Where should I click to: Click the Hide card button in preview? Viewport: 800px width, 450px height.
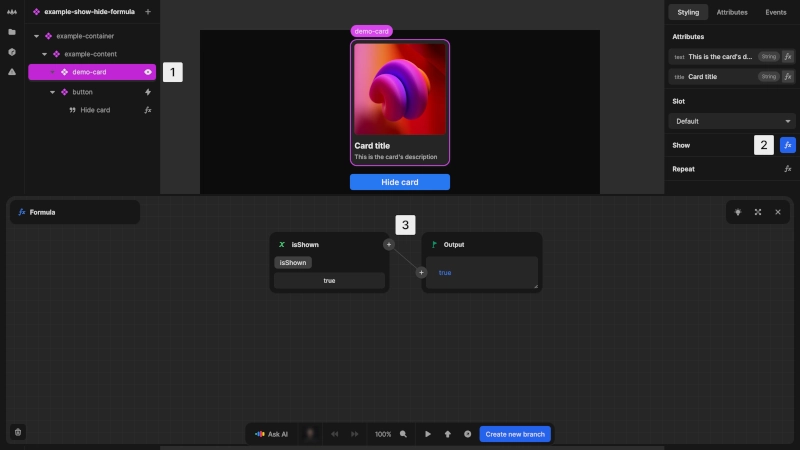(400, 182)
